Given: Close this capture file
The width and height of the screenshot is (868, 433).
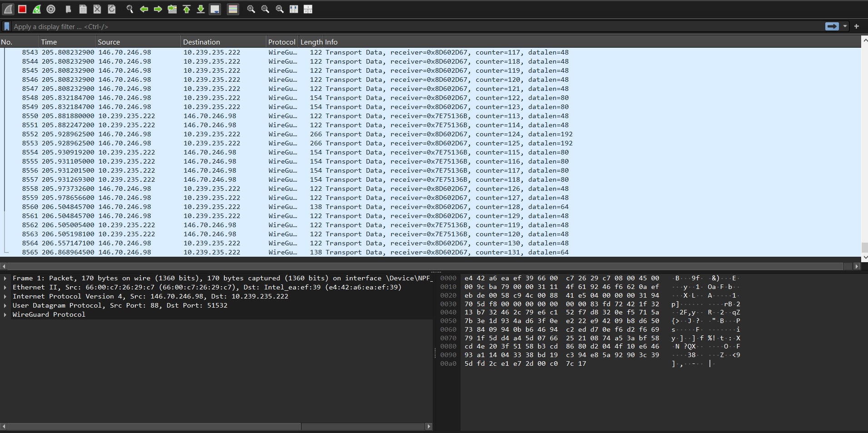Looking at the screenshot, I should coord(97,9).
